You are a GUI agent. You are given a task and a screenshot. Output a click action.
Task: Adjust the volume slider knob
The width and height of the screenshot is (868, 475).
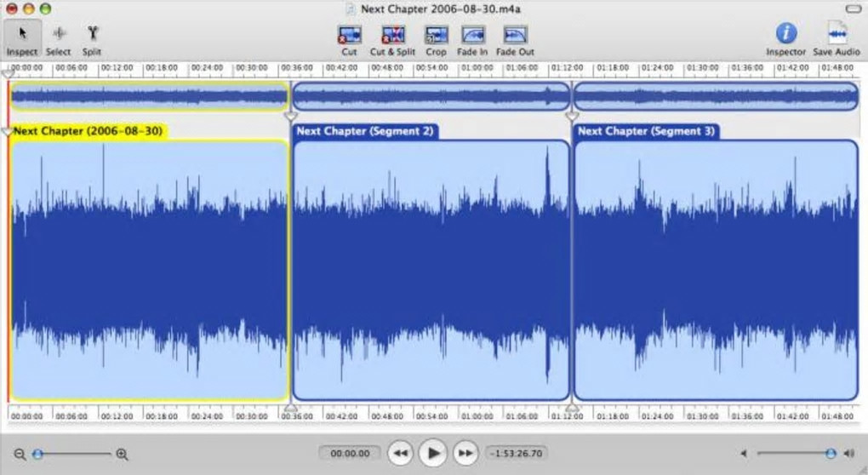click(x=831, y=454)
